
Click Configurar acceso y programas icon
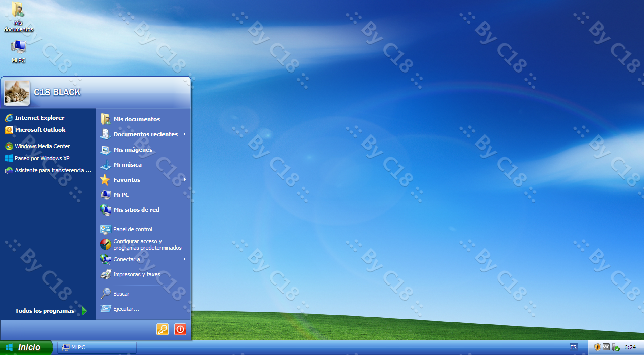pyautogui.click(x=105, y=244)
